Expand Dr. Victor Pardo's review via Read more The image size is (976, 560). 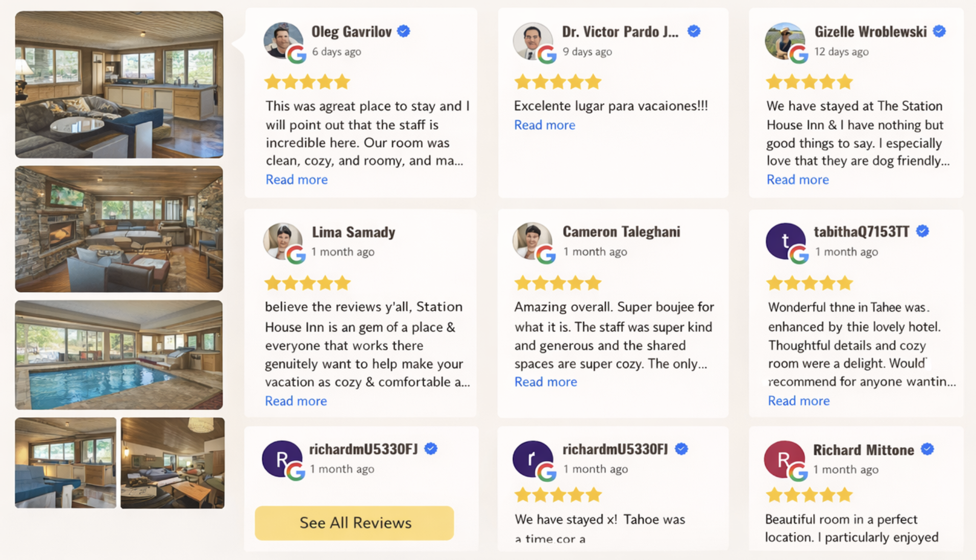click(544, 125)
